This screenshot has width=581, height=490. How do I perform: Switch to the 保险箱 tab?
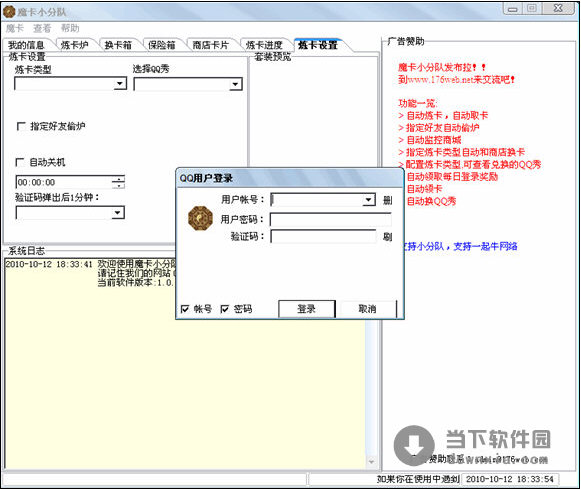[162, 45]
